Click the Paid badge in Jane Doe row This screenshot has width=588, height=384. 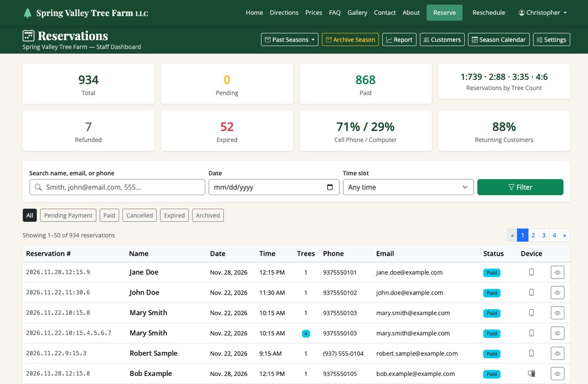[492, 273]
